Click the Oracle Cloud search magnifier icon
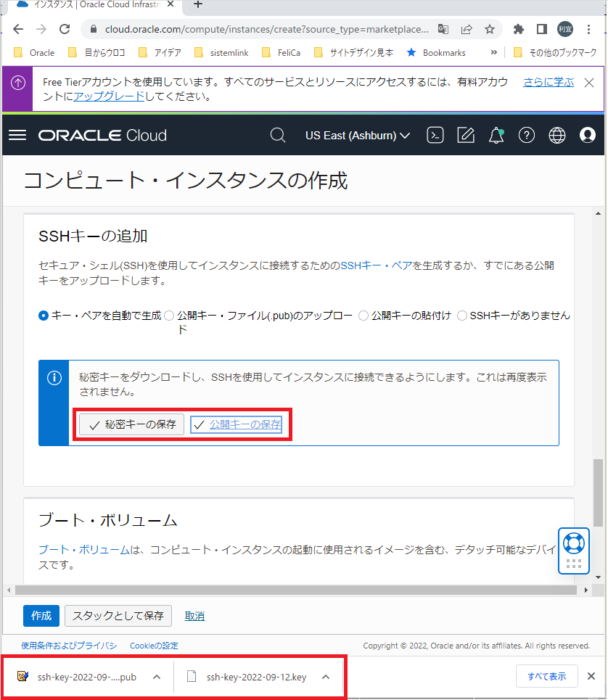The image size is (608, 700). [278, 135]
